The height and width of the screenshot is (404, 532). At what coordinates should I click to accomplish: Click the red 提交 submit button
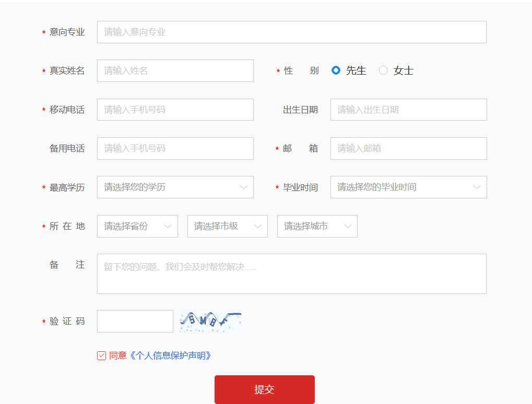tap(264, 389)
